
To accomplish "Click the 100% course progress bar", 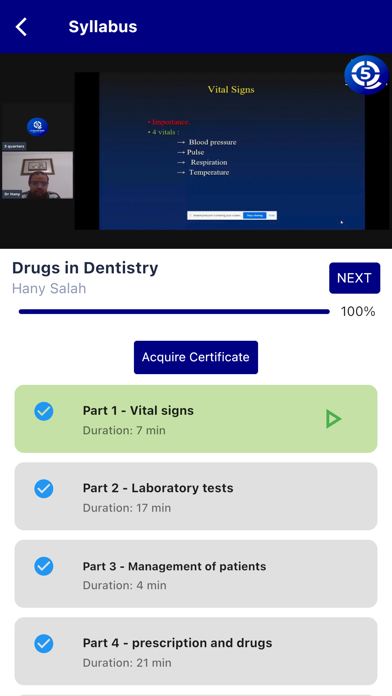I will coord(174,312).
